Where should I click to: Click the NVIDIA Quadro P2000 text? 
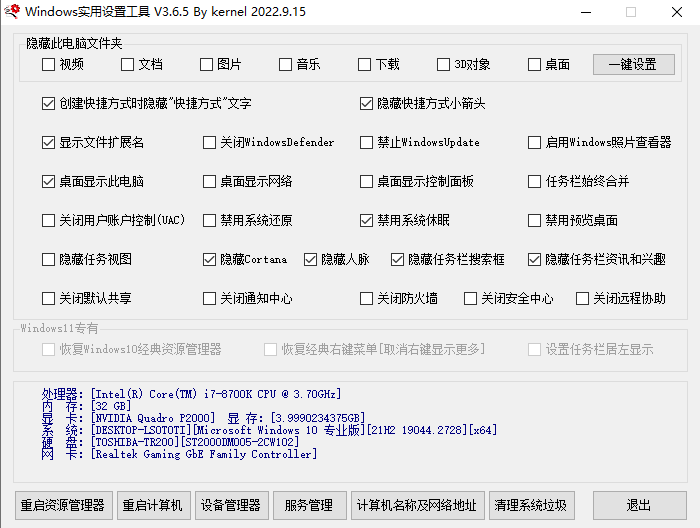click(x=153, y=418)
